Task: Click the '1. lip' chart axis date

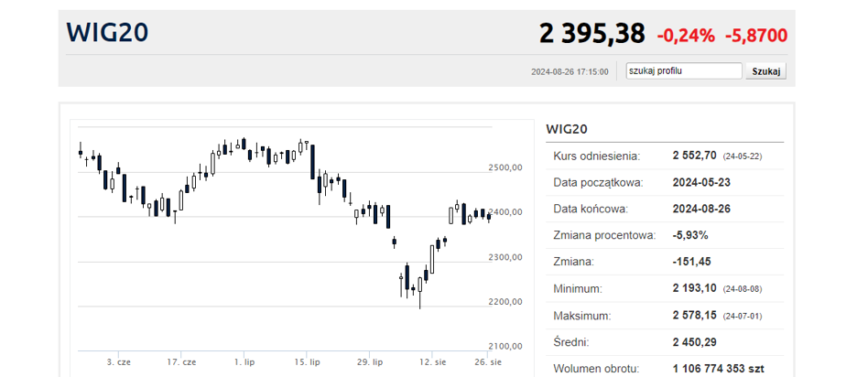Action: pyautogui.click(x=244, y=362)
